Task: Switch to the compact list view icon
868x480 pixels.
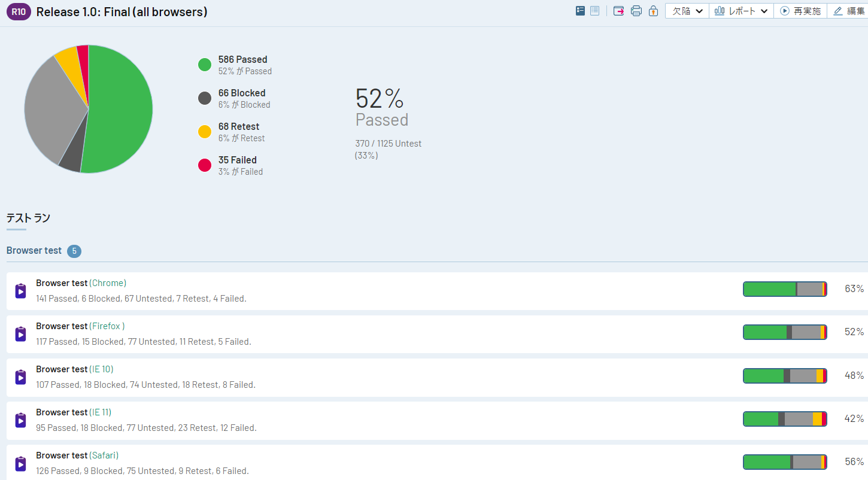Action: 594,11
